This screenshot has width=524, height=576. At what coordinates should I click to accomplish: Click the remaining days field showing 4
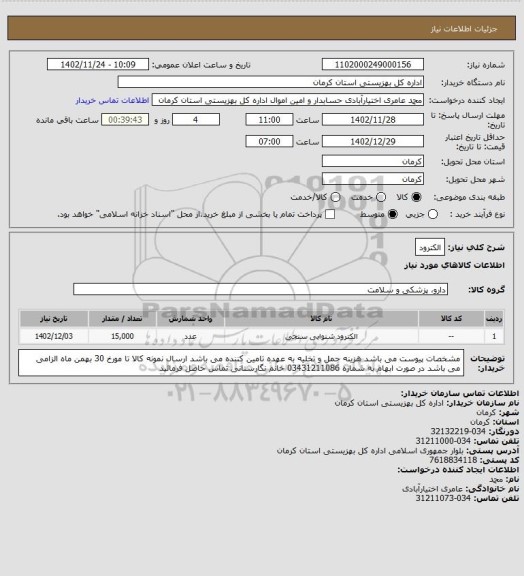coord(196,120)
